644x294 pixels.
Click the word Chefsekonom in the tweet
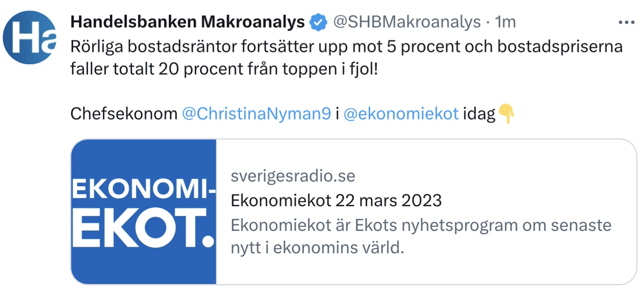click(124, 114)
